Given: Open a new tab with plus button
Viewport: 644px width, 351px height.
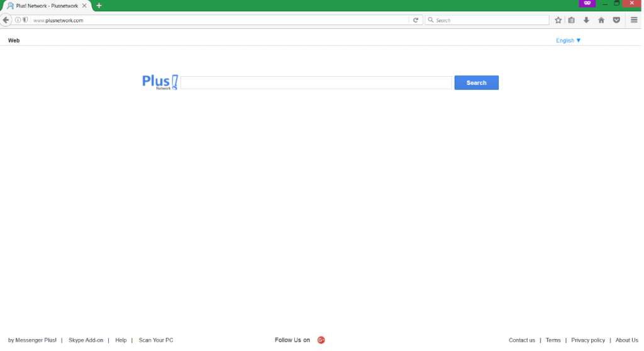Looking at the screenshot, I should (x=99, y=6).
